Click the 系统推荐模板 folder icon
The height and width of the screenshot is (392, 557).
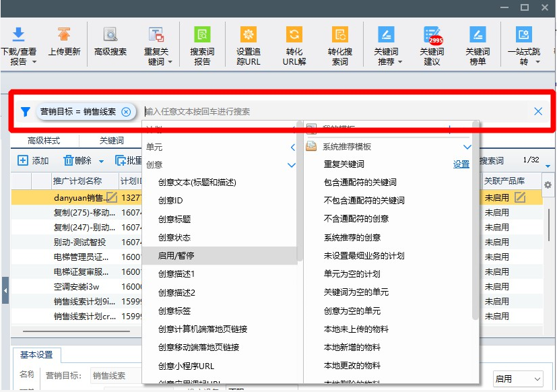pos(311,146)
